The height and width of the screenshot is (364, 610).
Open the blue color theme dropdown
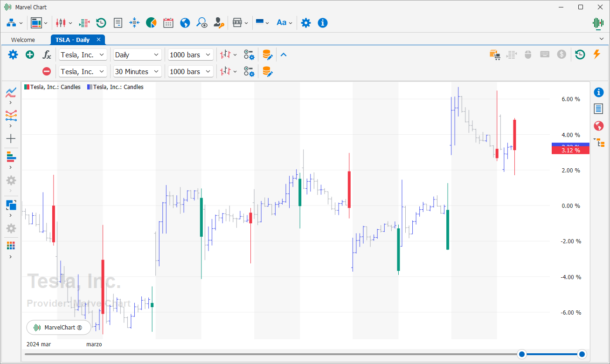click(263, 22)
